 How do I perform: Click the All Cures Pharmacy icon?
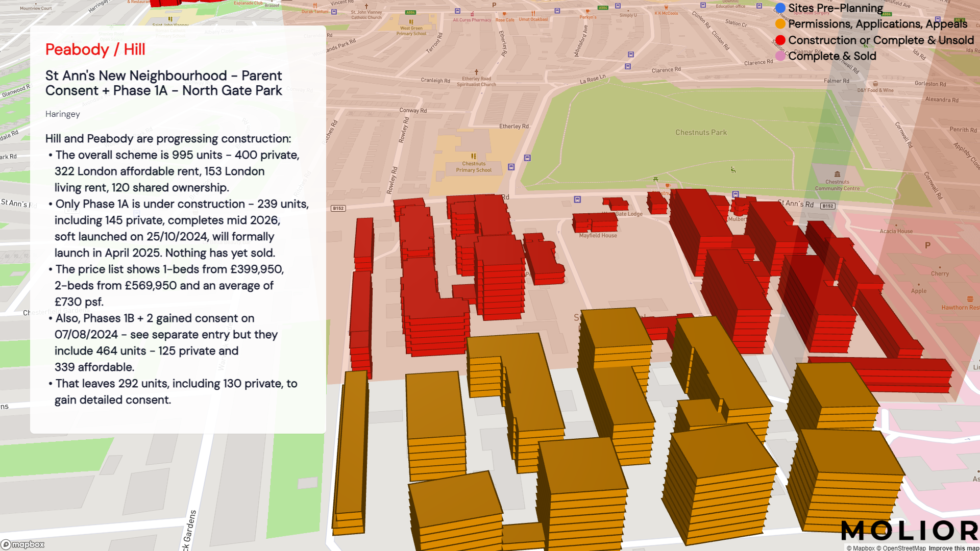pos(472,14)
